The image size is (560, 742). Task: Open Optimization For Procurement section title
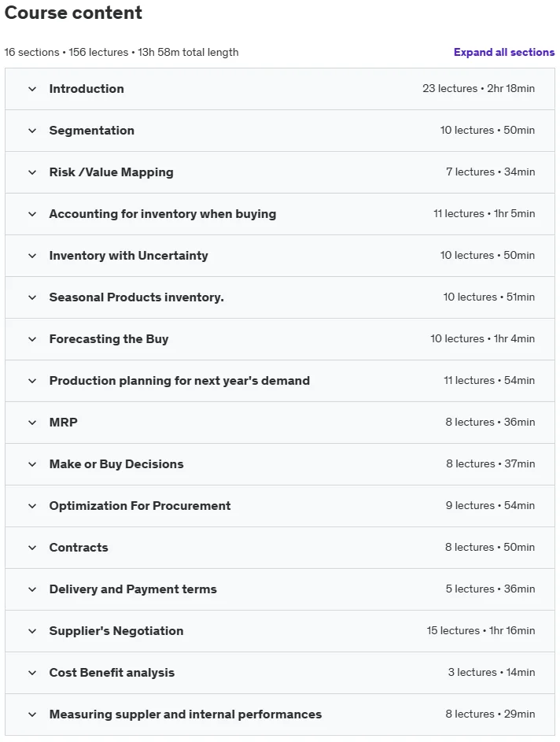[x=140, y=506]
